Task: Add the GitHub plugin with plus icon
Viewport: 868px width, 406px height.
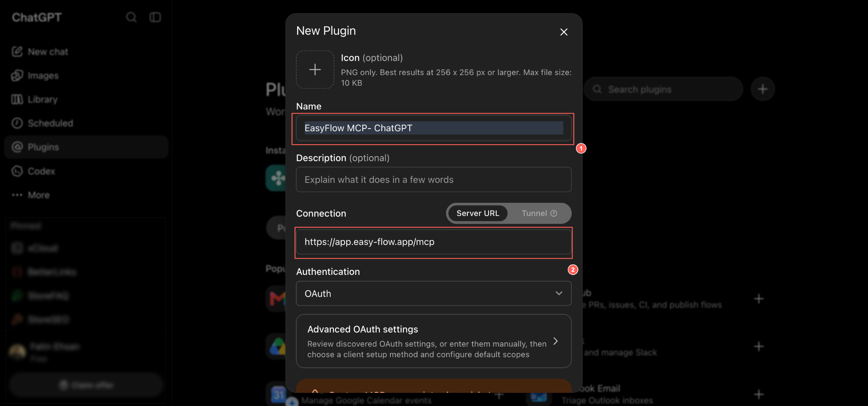Action: coord(759,299)
